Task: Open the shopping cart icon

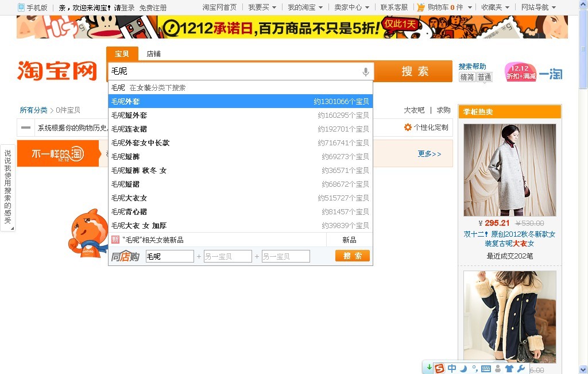Action: (x=421, y=7)
